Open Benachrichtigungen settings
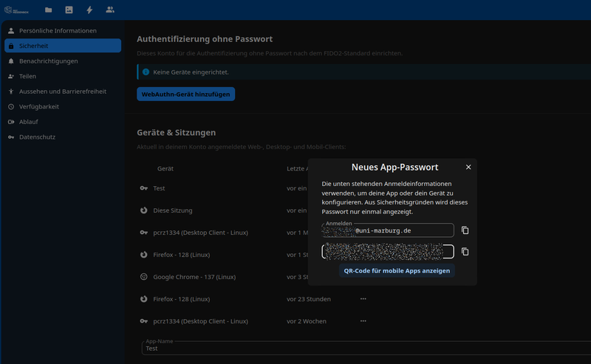This screenshot has height=364, width=591. (63, 61)
